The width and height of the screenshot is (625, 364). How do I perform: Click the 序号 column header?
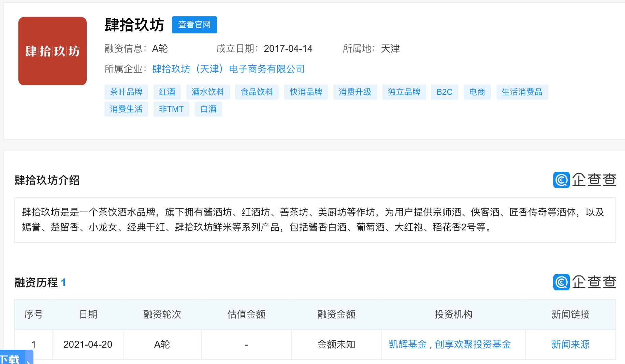(x=34, y=314)
